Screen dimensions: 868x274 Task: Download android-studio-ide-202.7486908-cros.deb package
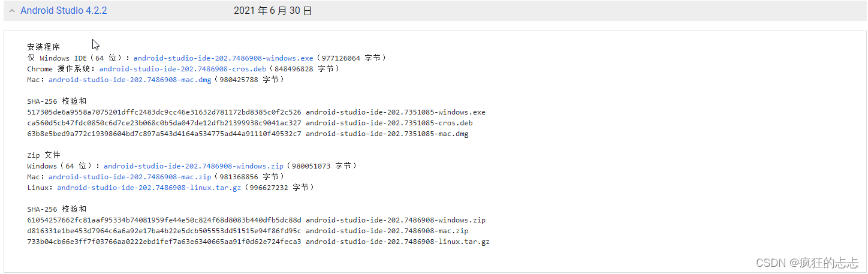[x=183, y=69]
